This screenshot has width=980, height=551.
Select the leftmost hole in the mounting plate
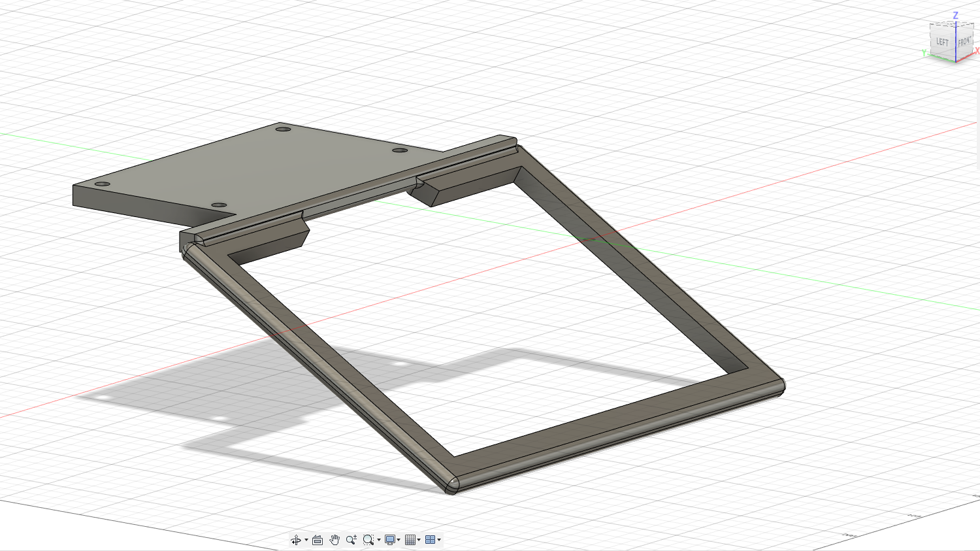click(x=102, y=184)
